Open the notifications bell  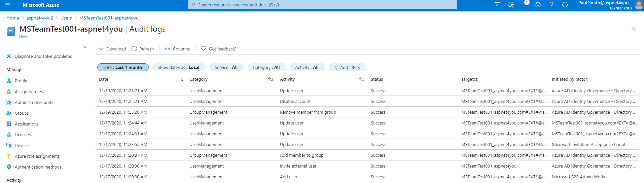[x=525, y=5]
